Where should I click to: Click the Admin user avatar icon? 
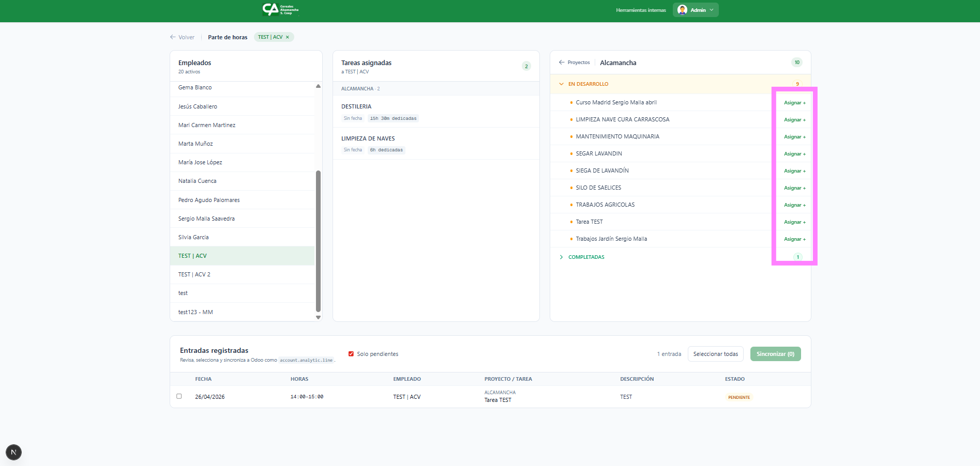pyautogui.click(x=682, y=10)
